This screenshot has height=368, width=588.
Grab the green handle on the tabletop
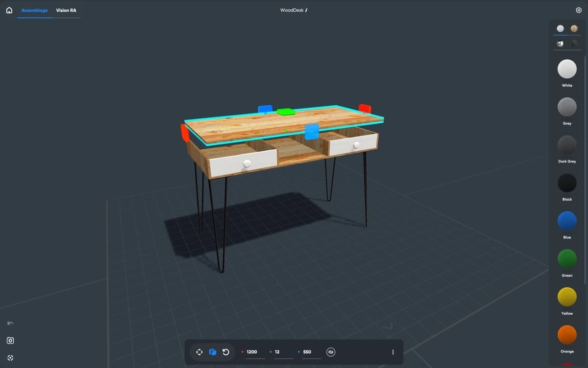click(x=286, y=112)
